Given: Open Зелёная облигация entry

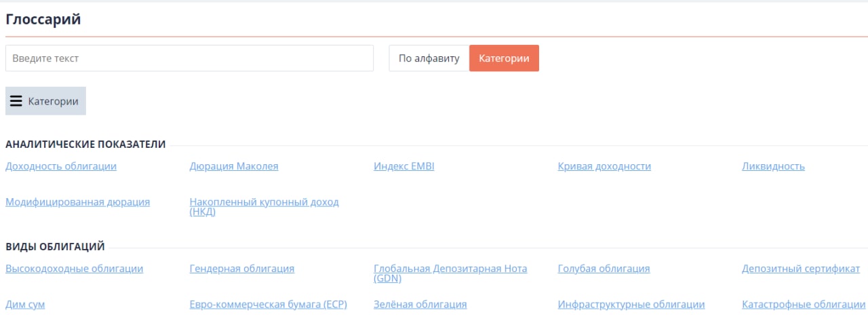Looking at the screenshot, I should [x=420, y=305].
